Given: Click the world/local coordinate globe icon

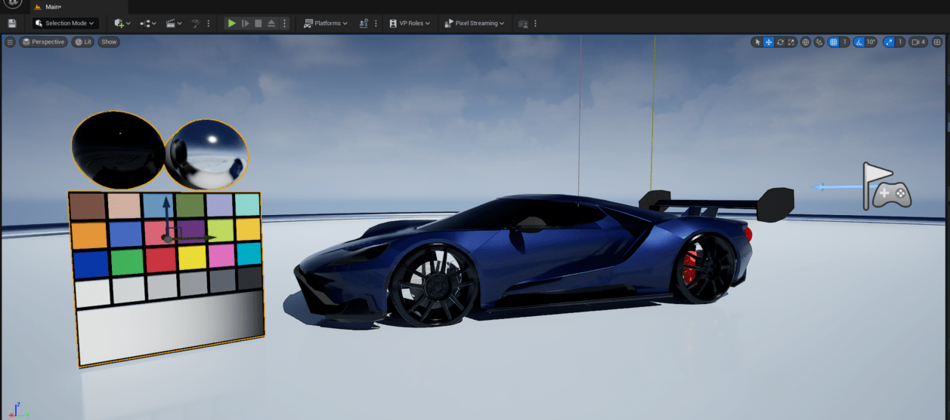Looking at the screenshot, I should (x=806, y=42).
